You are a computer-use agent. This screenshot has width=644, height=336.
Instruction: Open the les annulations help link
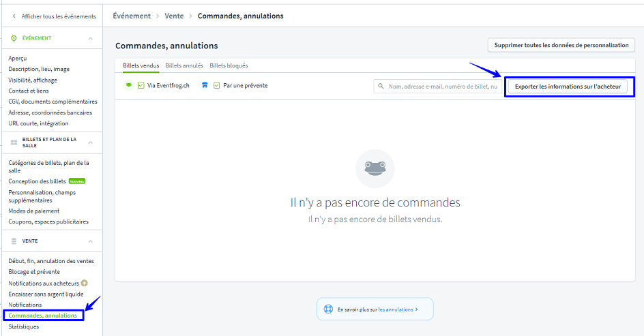pos(398,309)
